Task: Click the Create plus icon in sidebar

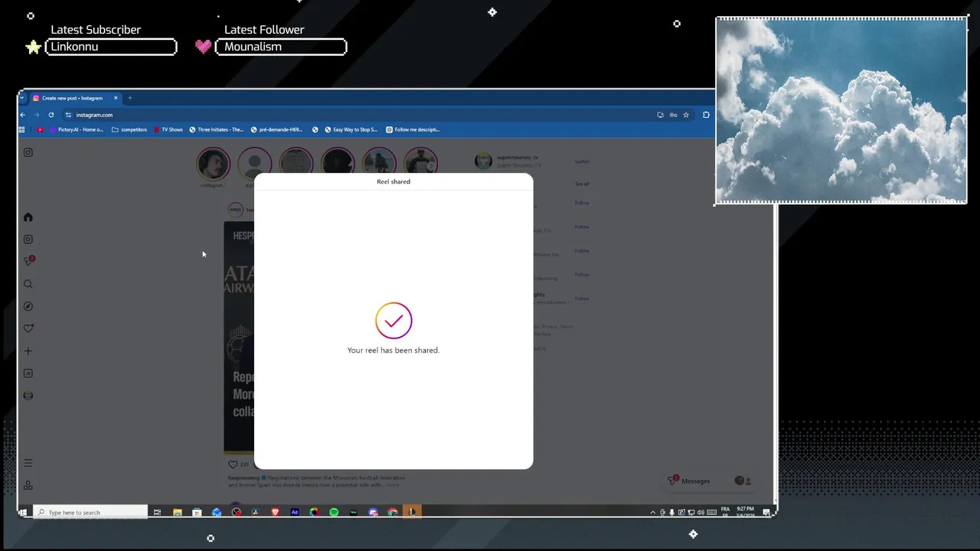Action: point(28,351)
